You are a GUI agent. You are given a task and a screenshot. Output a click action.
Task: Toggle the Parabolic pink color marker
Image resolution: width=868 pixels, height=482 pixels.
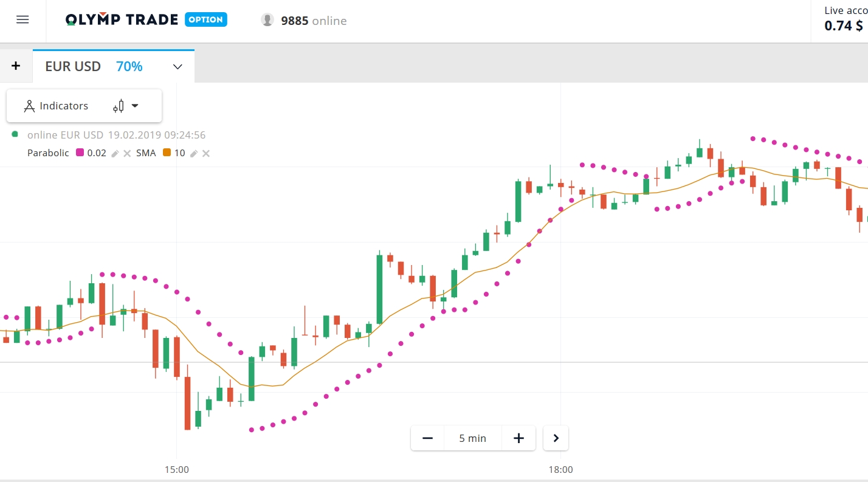(x=80, y=153)
